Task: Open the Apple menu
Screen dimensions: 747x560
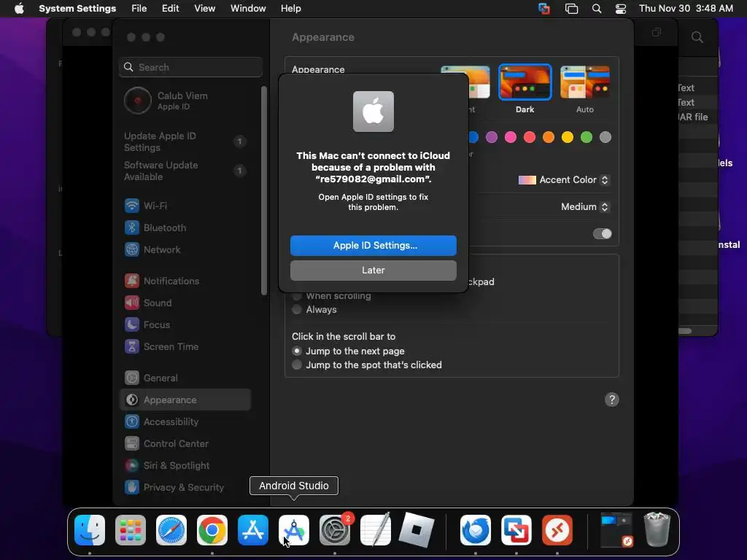Action: [x=19, y=8]
